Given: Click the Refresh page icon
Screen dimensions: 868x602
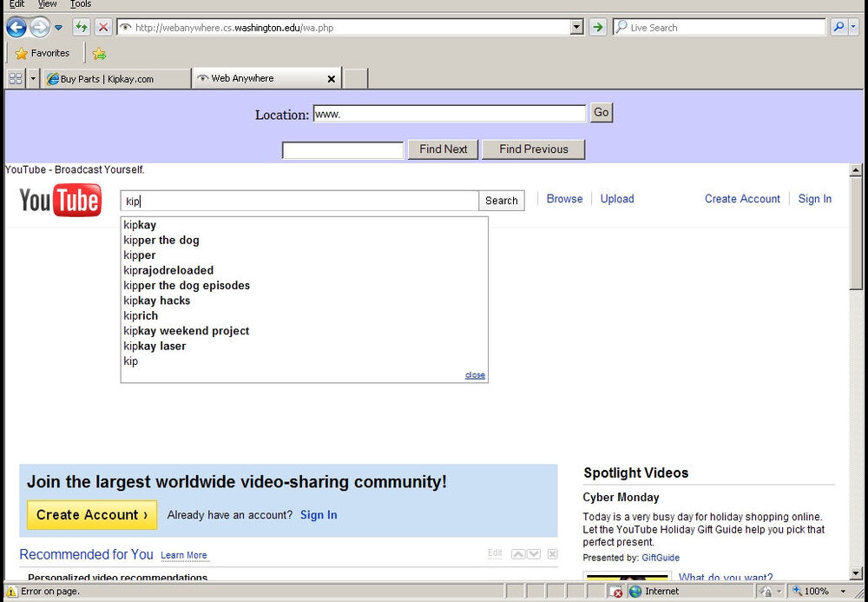Looking at the screenshot, I should pyautogui.click(x=82, y=27).
